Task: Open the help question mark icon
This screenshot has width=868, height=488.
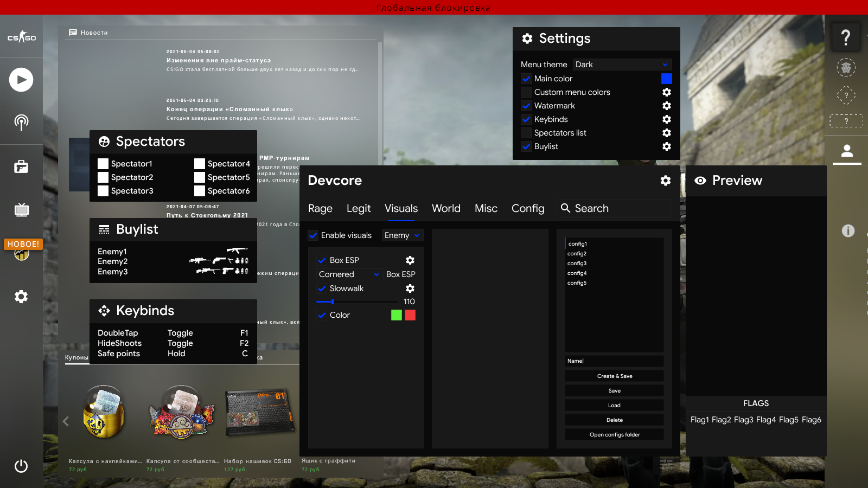Action: click(846, 37)
